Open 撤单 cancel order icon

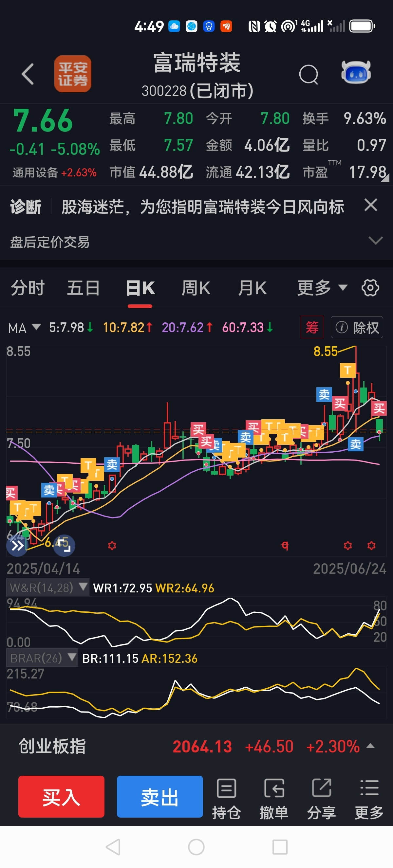click(x=274, y=799)
